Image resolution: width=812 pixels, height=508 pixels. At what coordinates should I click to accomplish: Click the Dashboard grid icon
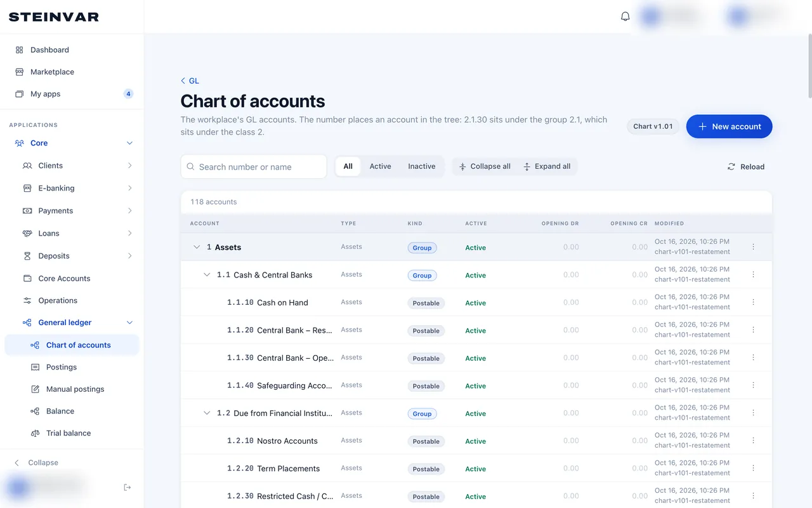pyautogui.click(x=19, y=50)
